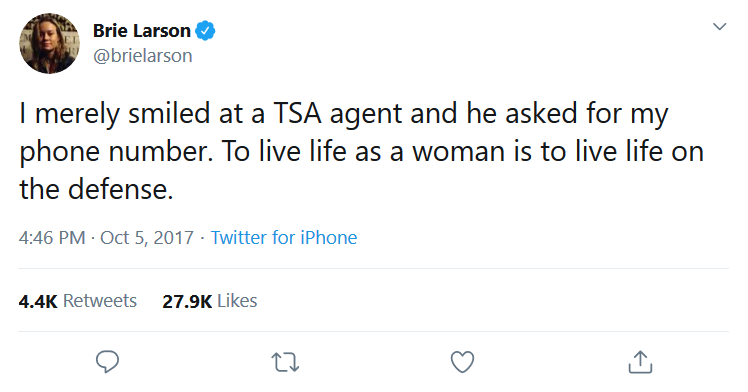Retweet this tweet with the arrows icon
This screenshot has width=748, height=392.
[x=285, y=362]
